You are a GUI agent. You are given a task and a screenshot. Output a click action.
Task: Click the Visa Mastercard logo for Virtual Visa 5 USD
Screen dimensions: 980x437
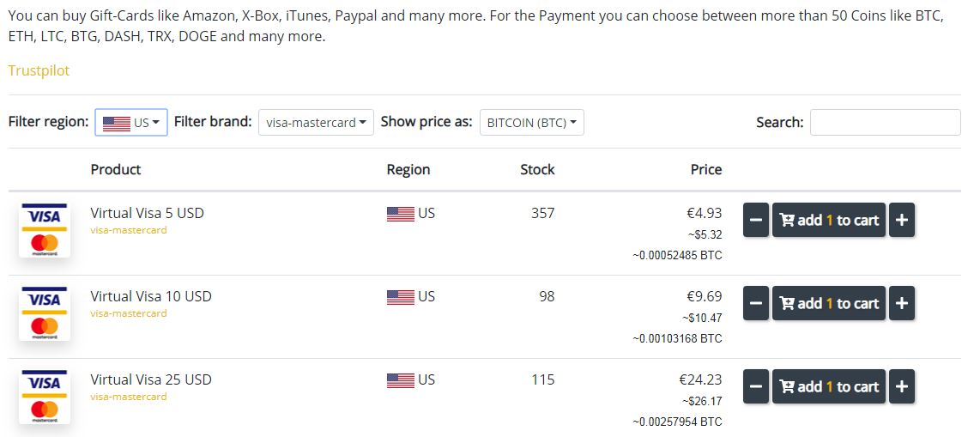click(45, 230)
